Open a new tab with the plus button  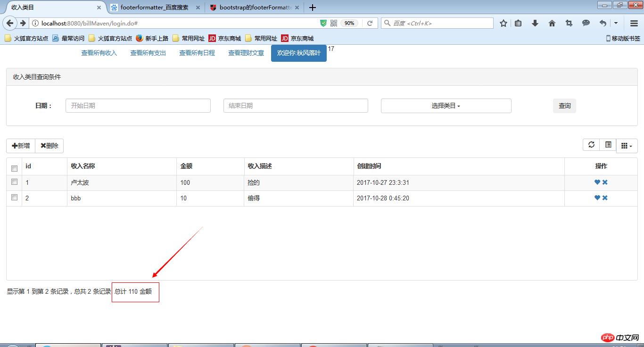[312, 8]
